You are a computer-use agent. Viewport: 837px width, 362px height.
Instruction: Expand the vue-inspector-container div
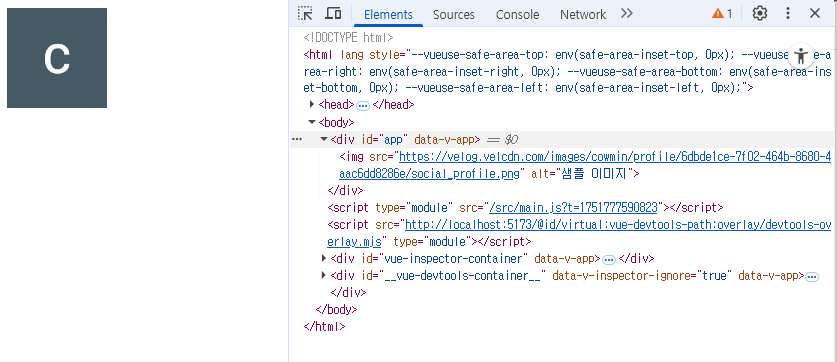pyautogui.click(x=323, y=259)
